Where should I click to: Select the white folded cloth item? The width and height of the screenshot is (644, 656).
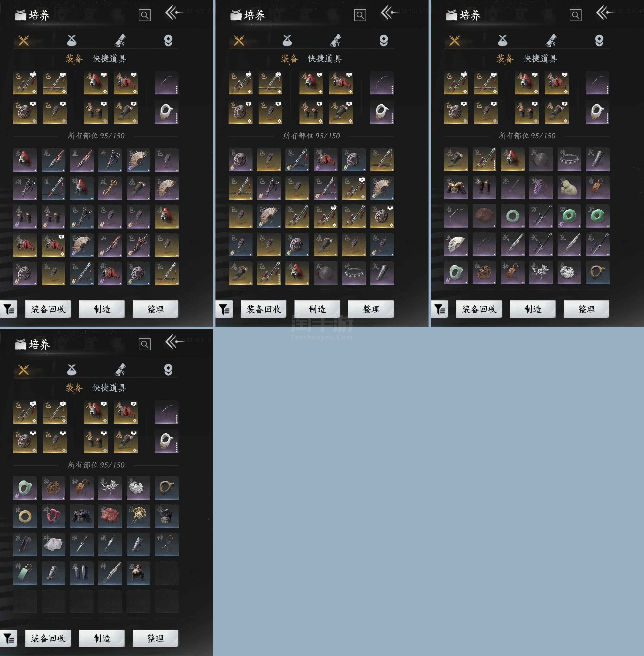point(54,544)
